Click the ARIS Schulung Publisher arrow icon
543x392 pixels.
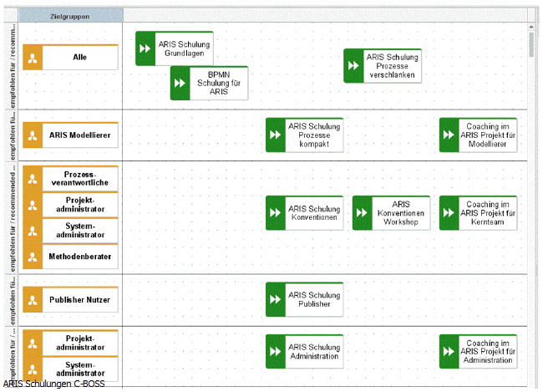276,299
